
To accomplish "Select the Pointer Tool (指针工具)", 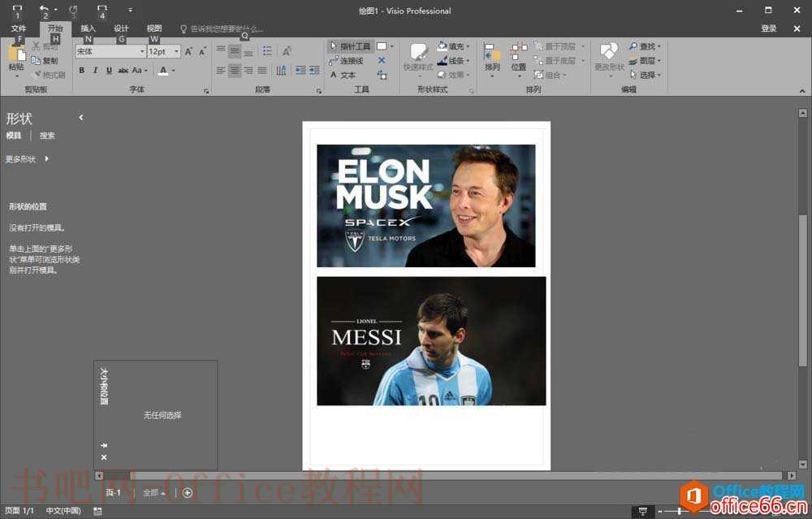I will [351, 46].
